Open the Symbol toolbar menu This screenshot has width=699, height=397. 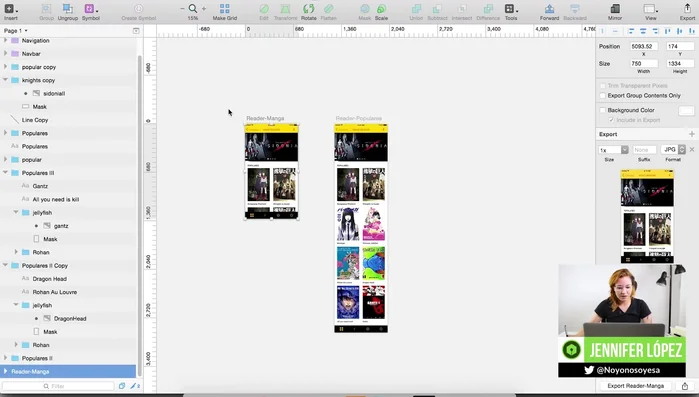(90, 12)
